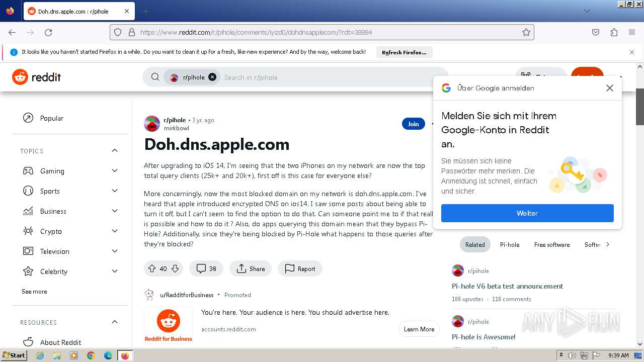Open the Windows Start menu
The height and width of the screenshot is (362, 644).
pyautogui.click(x=14, y=355)
